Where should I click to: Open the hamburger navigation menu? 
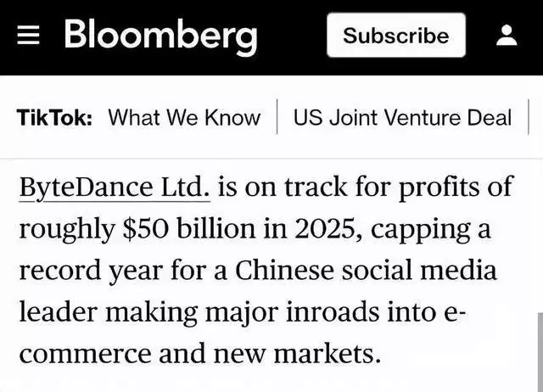(30, 36)
